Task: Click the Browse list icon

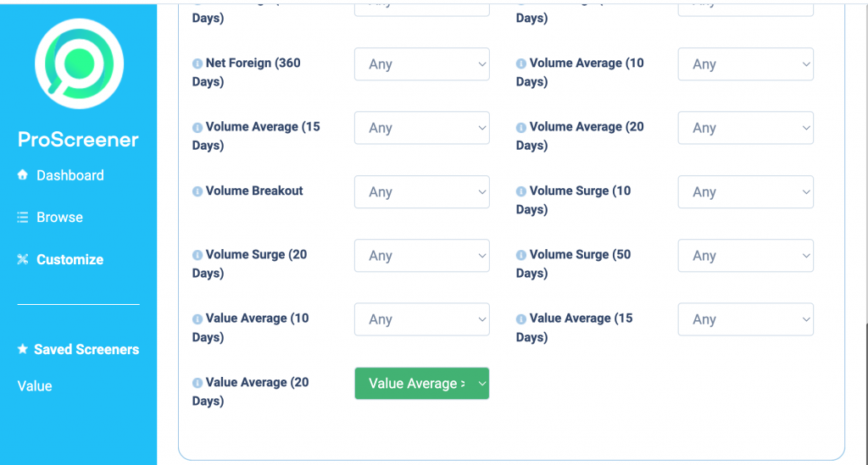Action: click(x=22, y=218)
